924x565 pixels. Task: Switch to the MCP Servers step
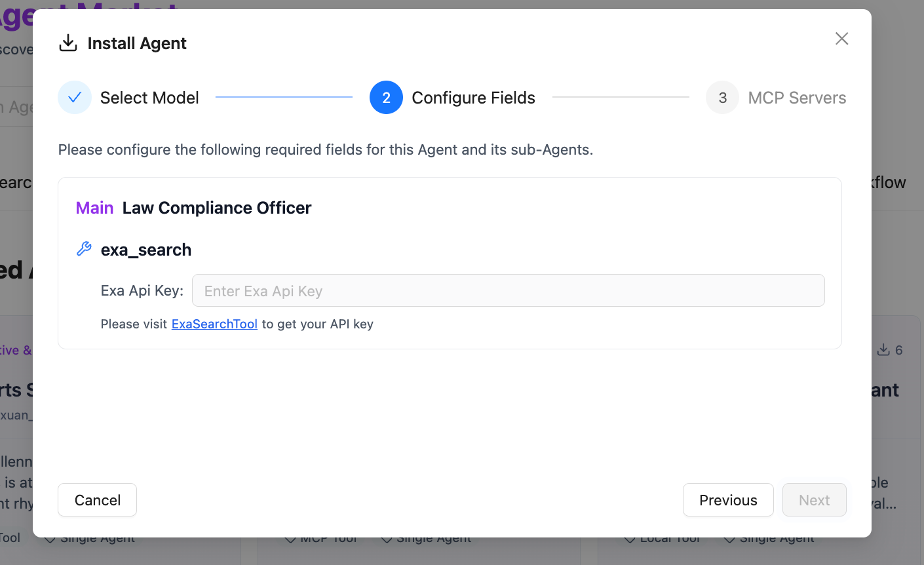797,97
